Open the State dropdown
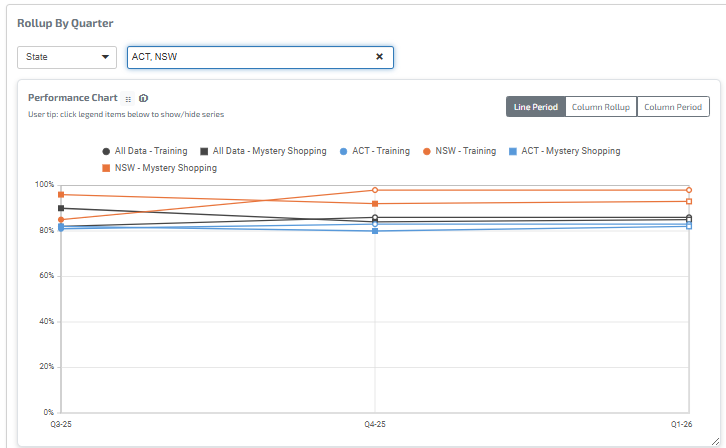This screenshot has height=448, width=726. [67, 57]
